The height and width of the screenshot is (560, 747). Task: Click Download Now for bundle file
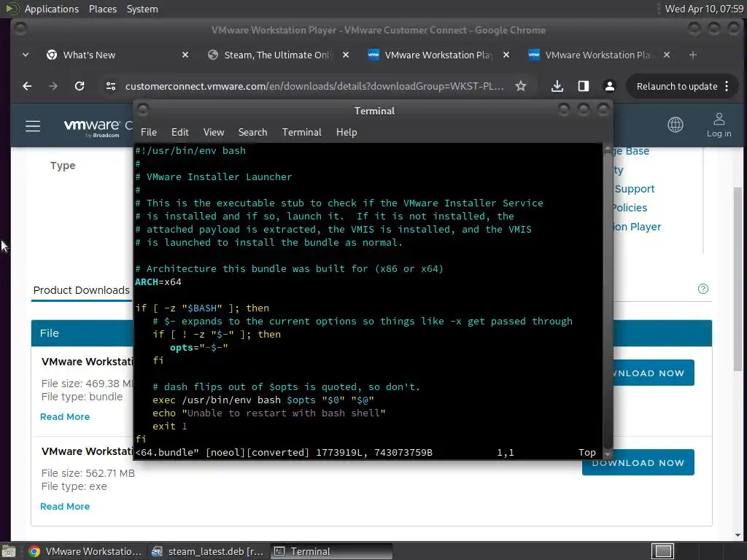(x=653, y=373)
